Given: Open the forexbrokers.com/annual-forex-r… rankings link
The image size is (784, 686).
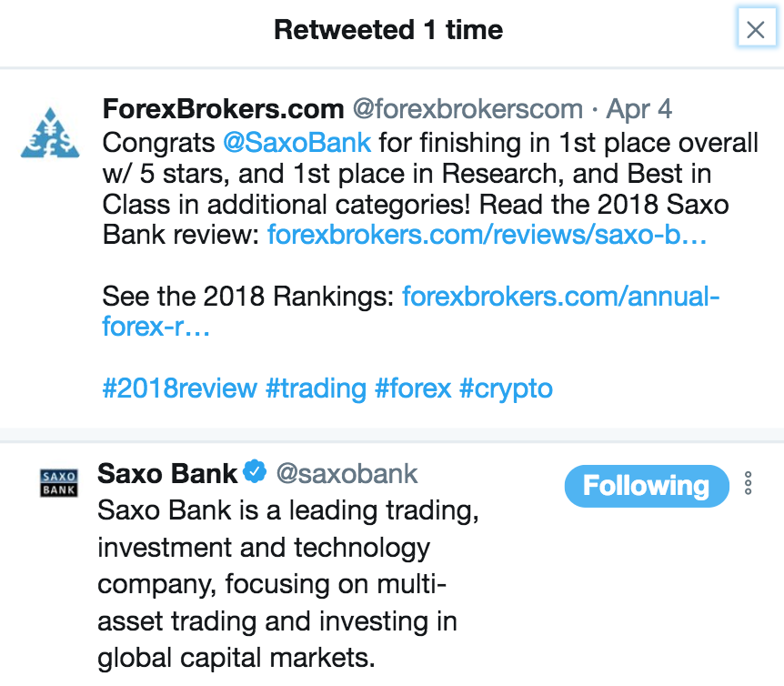Looking at the screenshot, I should [x=559, y=296].
